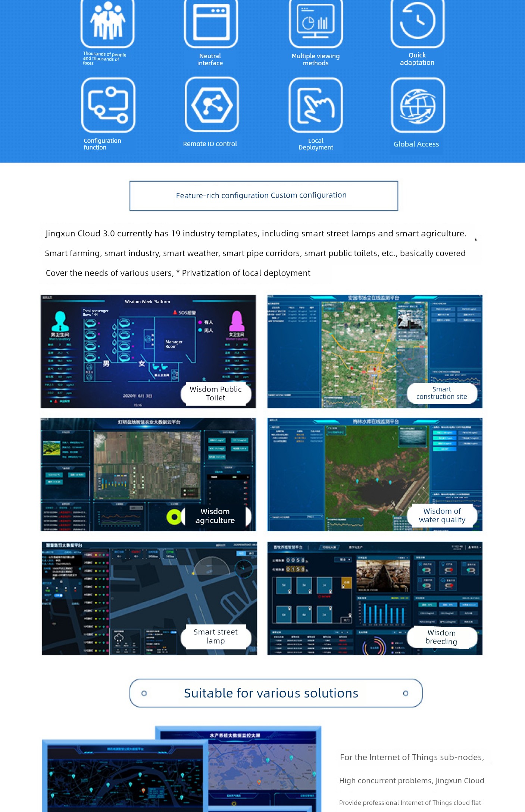Click the male restroom avatar icon

[60, 321]
